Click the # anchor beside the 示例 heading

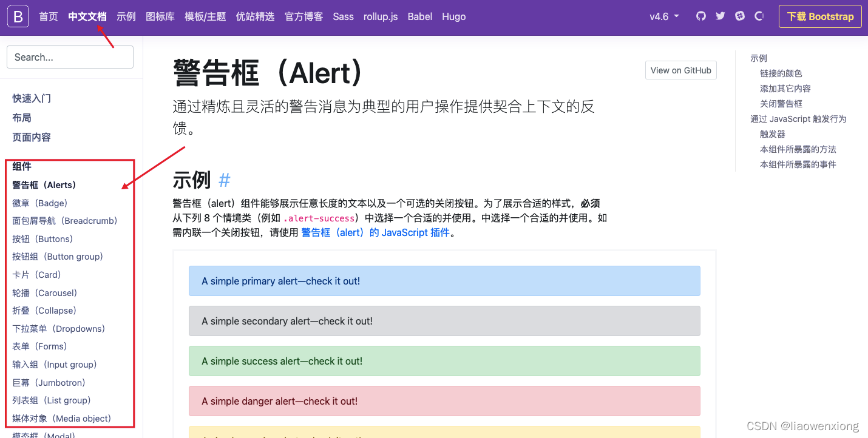point(223,180)
